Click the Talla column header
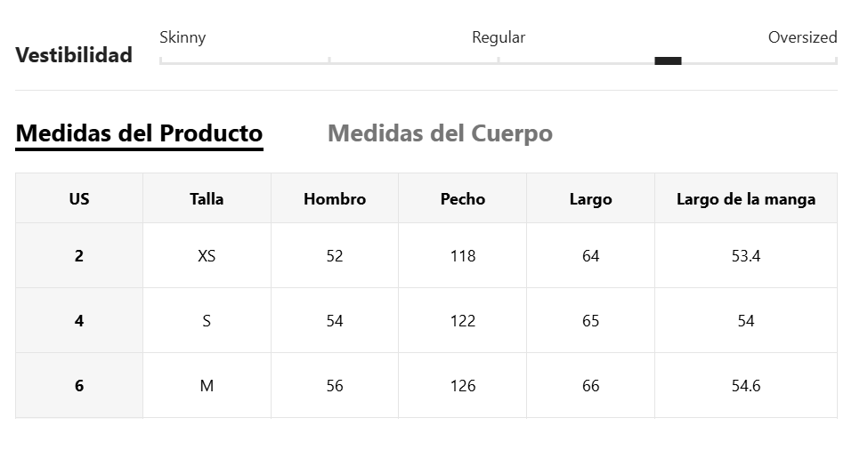868x450 pixels. 207,198
